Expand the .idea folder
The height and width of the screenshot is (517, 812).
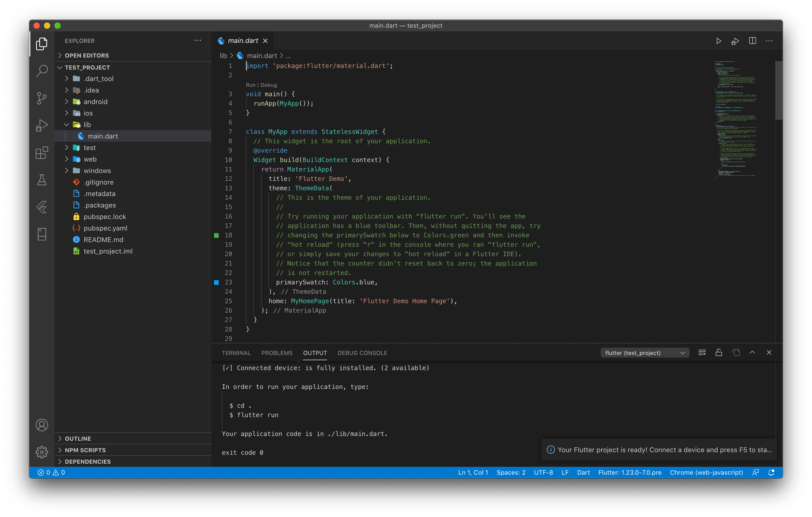[133, 90]
